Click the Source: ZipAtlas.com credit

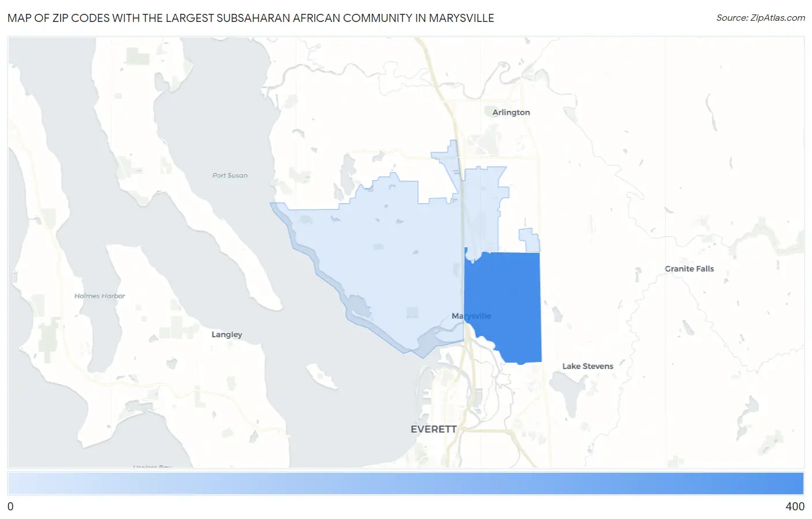[761, 18]
